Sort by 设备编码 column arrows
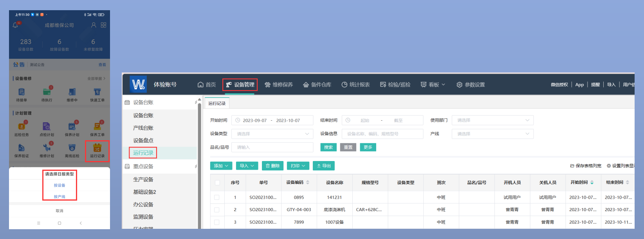Screen dimensions: 644x239 [308, 183]
